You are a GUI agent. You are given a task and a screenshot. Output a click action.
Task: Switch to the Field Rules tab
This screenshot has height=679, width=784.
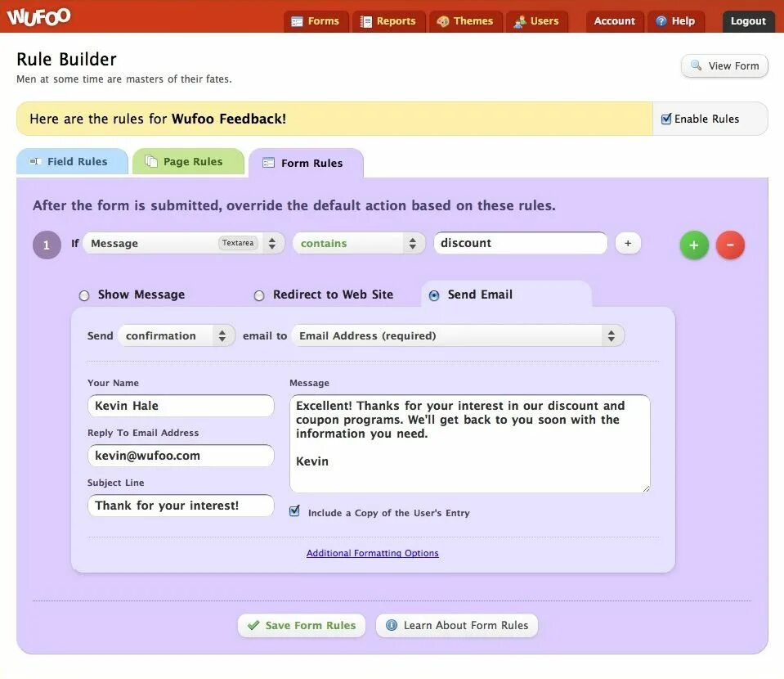point(72,161)
